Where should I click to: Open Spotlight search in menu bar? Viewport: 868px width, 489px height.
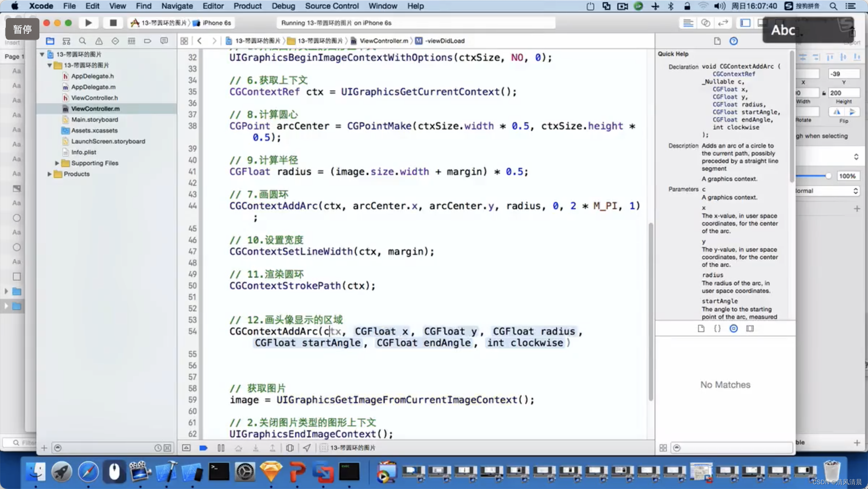pyautogui.click(x=833, y=6)
